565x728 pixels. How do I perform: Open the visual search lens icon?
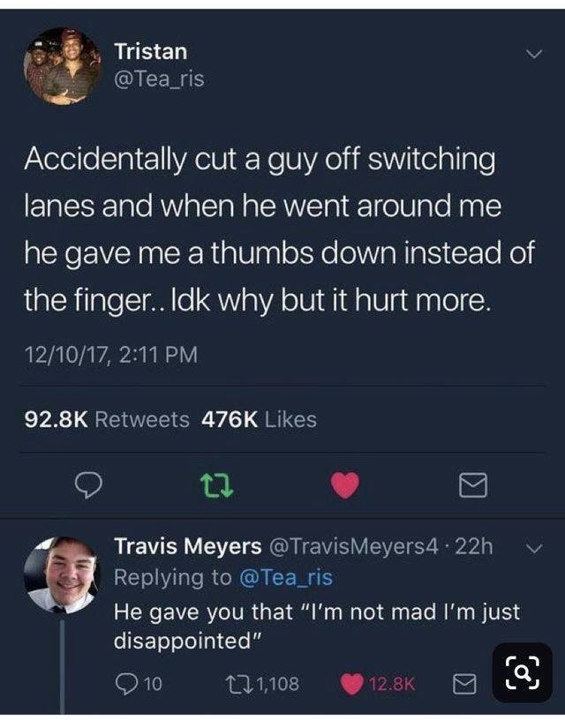523,672
